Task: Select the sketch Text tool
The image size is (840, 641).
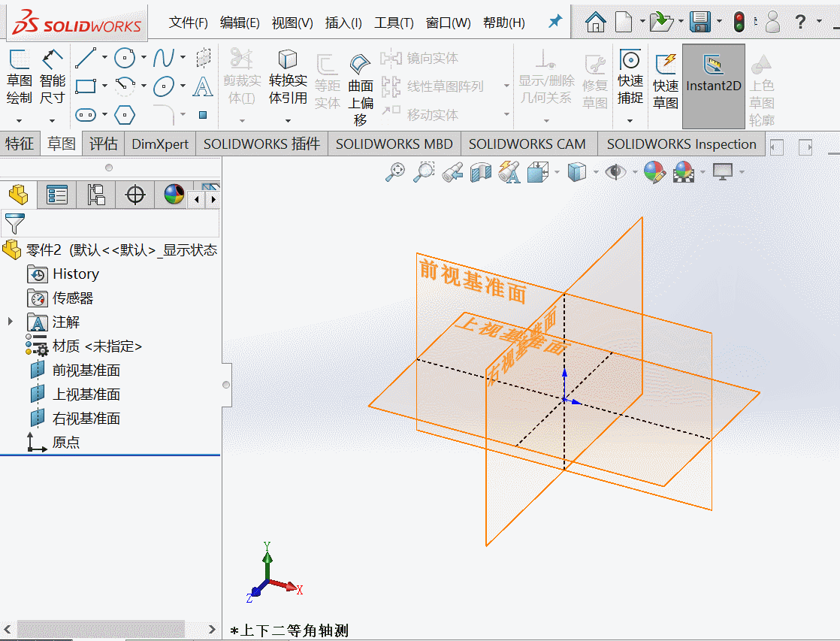Action: point(203,86)
